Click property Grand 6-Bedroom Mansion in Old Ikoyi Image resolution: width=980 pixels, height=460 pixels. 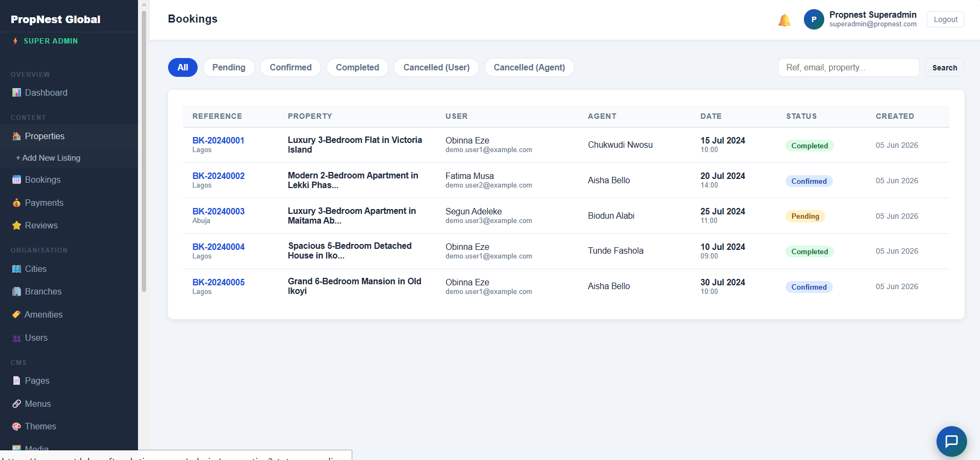point(354,286)
